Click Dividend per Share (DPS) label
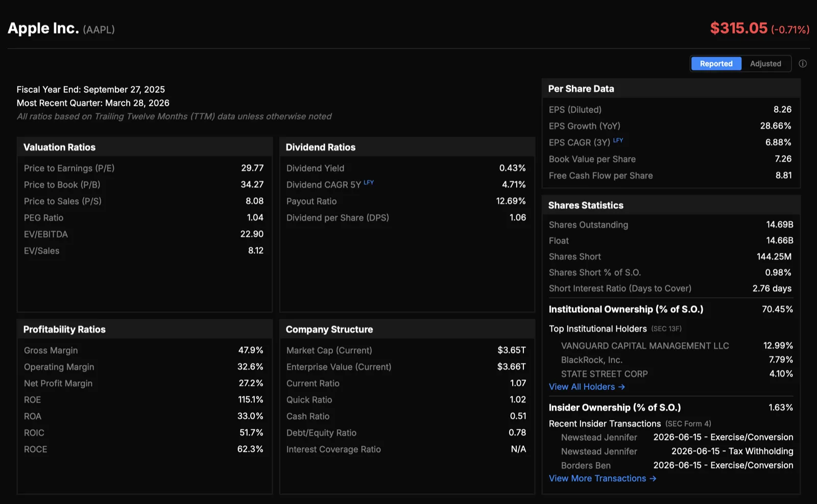The image size is (817, 504). click(338, 218)
